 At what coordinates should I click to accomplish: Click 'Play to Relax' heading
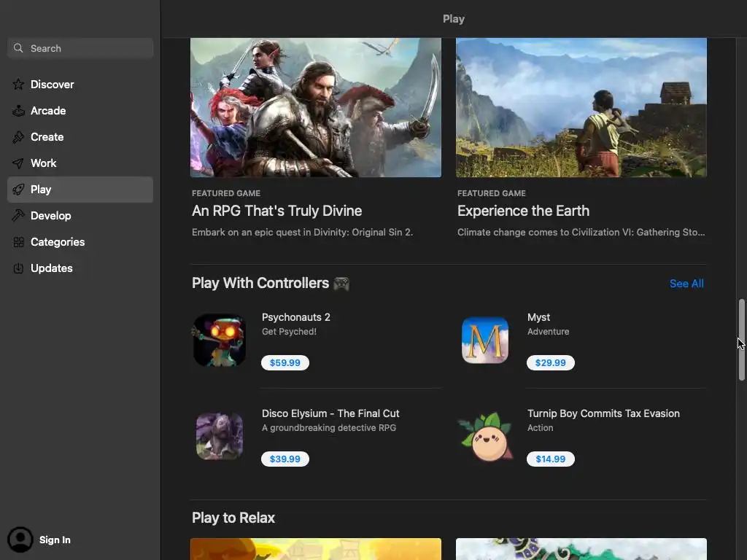tap(233, 518)
